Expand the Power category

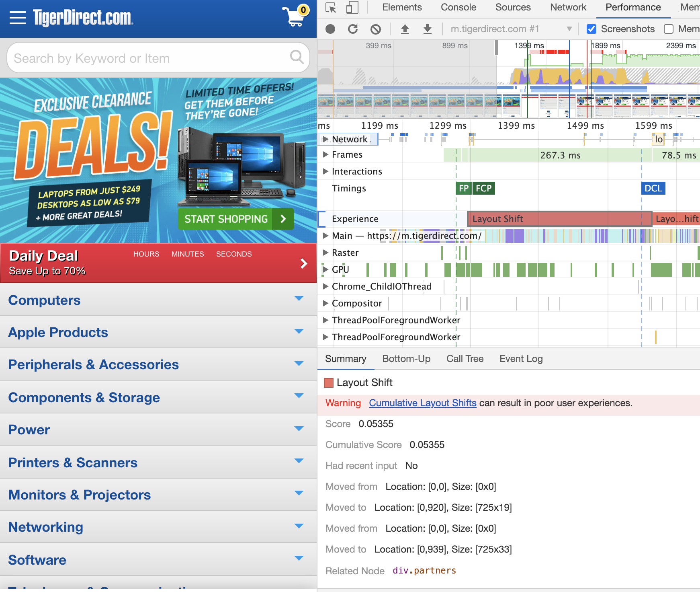[158, 430]
